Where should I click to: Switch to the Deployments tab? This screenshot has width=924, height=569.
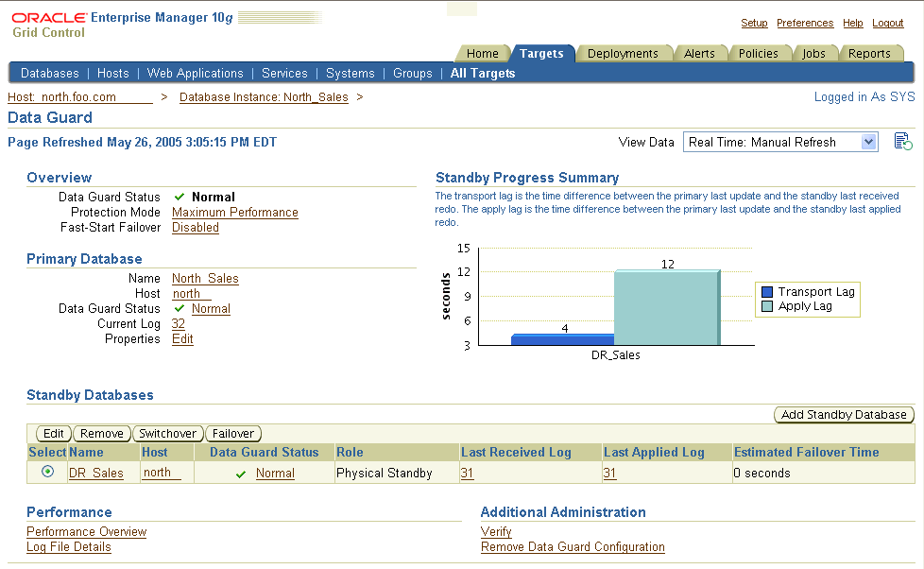pos(623,54)
